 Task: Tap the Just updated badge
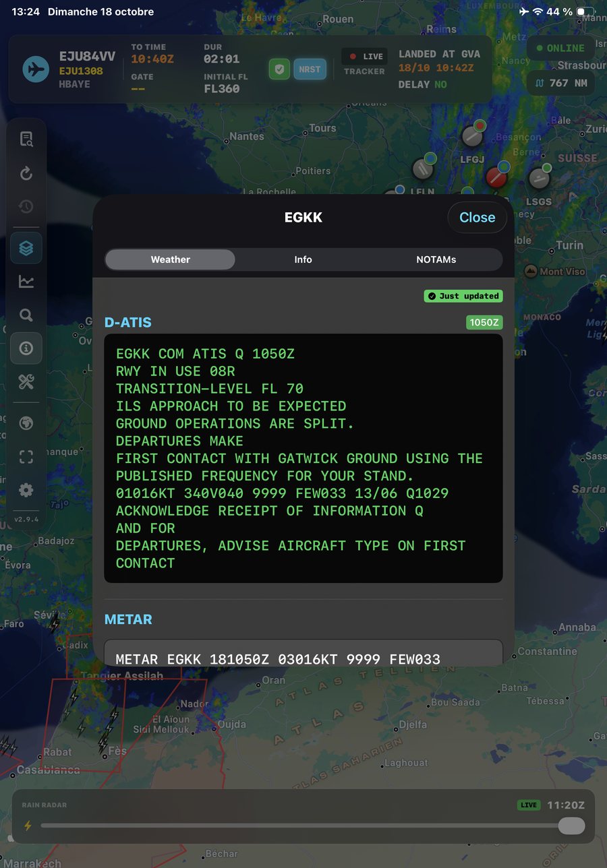tap(463, 296)
